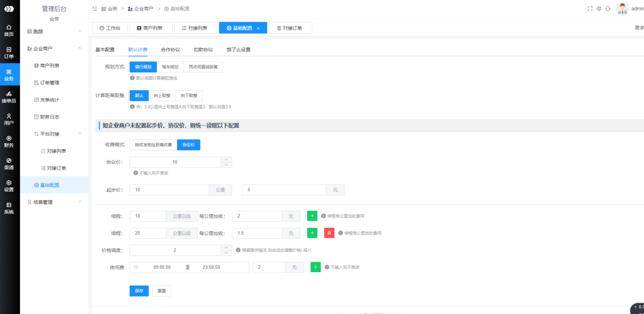This screenshot has width=644, height=314.
Task: Add a 夜间费 row with green plus button
Action: [x=315, y=267]
